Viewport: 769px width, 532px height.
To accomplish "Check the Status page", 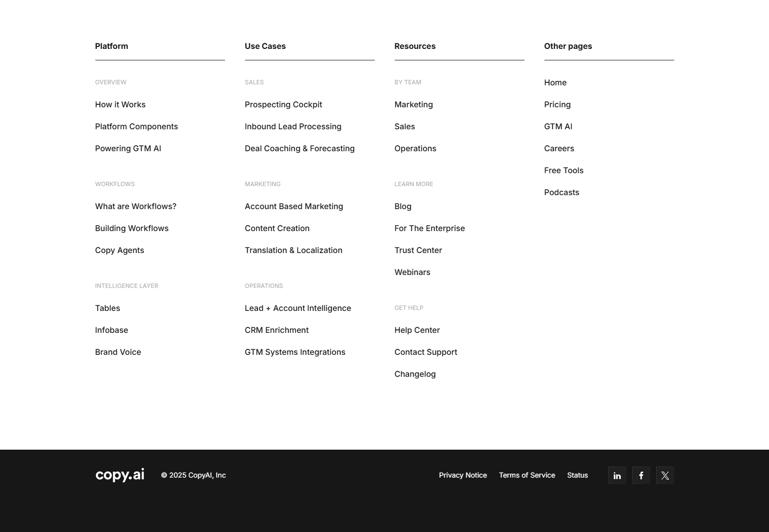I will (577, 475).
